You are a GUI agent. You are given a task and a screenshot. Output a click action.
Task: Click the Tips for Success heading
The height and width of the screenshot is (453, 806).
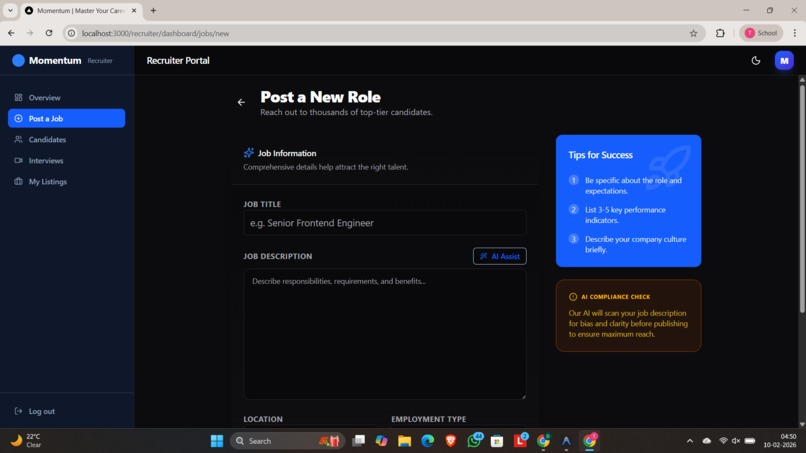coord(600,155)
